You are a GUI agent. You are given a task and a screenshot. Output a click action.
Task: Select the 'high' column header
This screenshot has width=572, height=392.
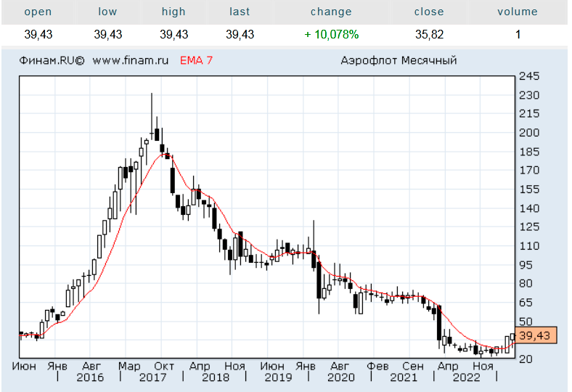[x=173, y=12]
